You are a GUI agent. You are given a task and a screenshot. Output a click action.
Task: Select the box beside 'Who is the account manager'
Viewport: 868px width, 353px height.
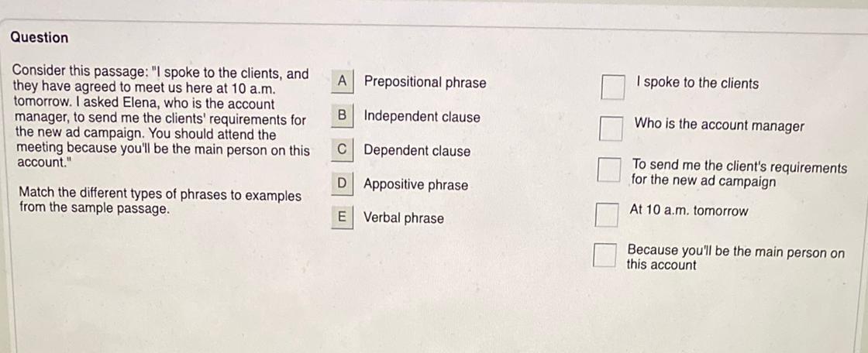(x=610, y=129)
